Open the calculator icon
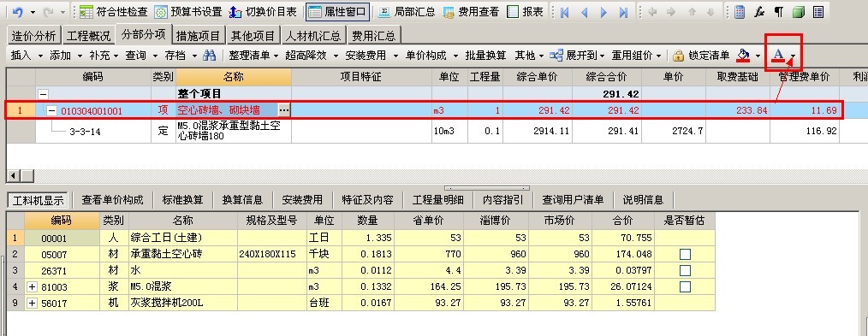The width and height of the screenshot is (868, 336). pos(739,12)
